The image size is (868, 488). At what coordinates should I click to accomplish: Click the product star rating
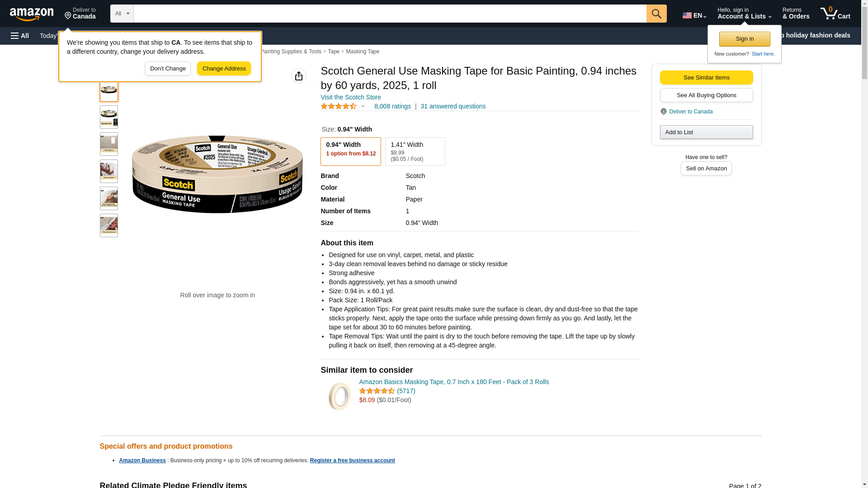339,106
